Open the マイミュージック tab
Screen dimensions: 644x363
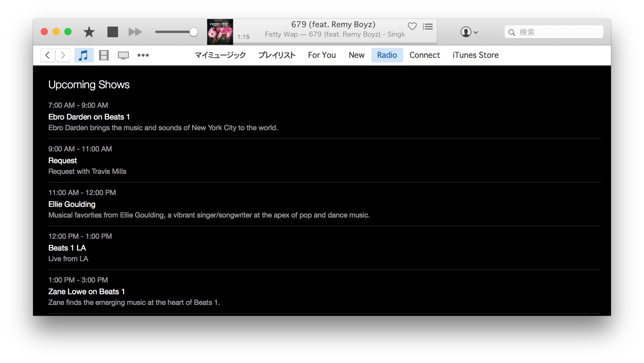tap(220, 55)
